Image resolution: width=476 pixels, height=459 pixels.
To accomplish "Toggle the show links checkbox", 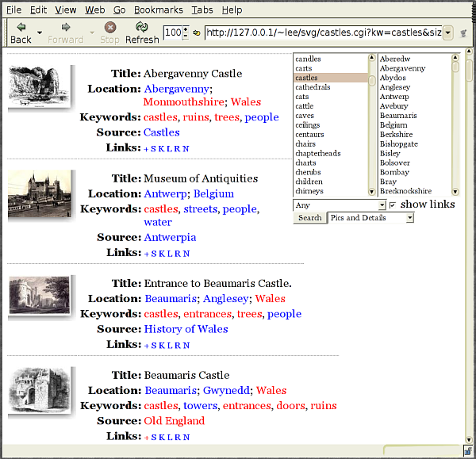I will (392, 205).
